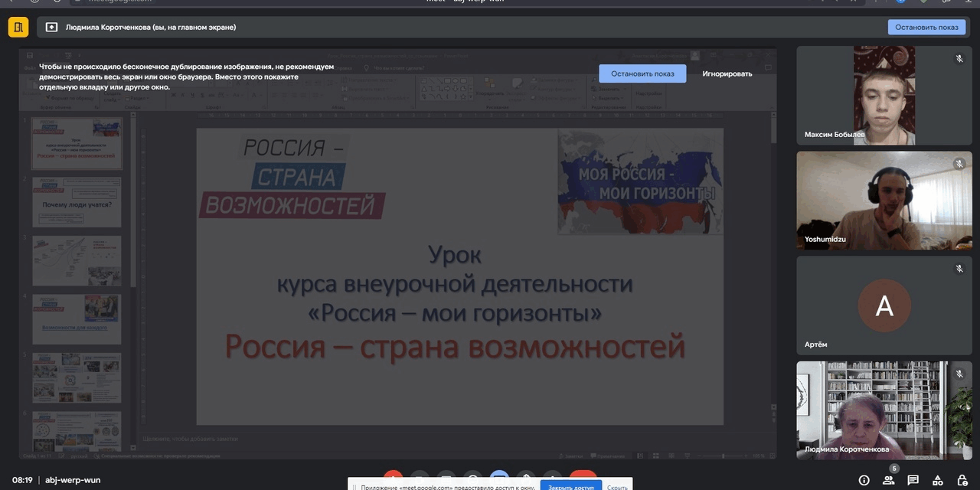
Task: Click the screen-share icon beside Людмила Коротченкова
Action: tap(52, 28)
